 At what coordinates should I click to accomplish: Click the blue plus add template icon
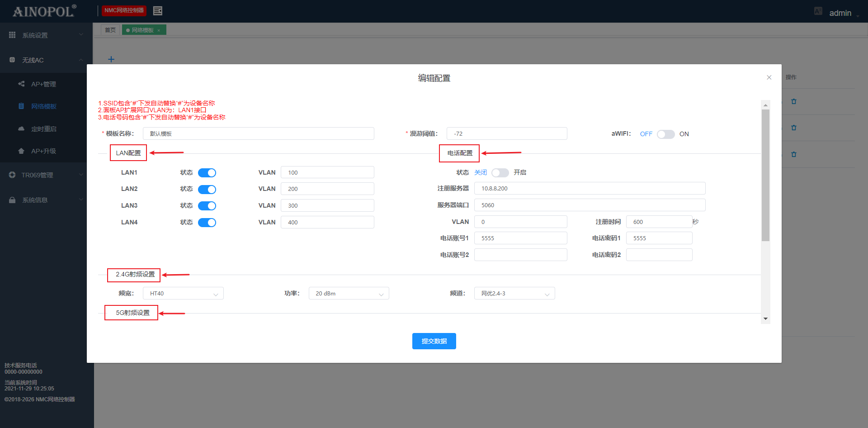[x=111, y=59]
